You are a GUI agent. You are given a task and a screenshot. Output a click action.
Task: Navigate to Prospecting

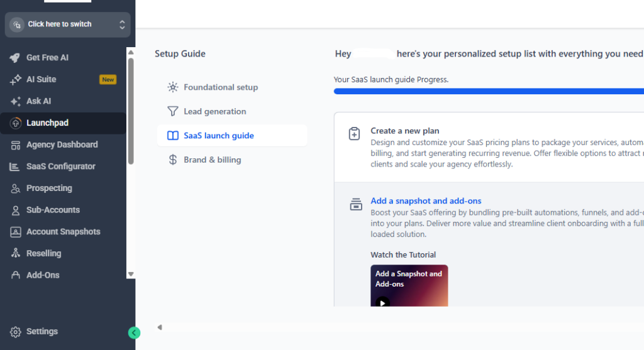coord(63,189)
